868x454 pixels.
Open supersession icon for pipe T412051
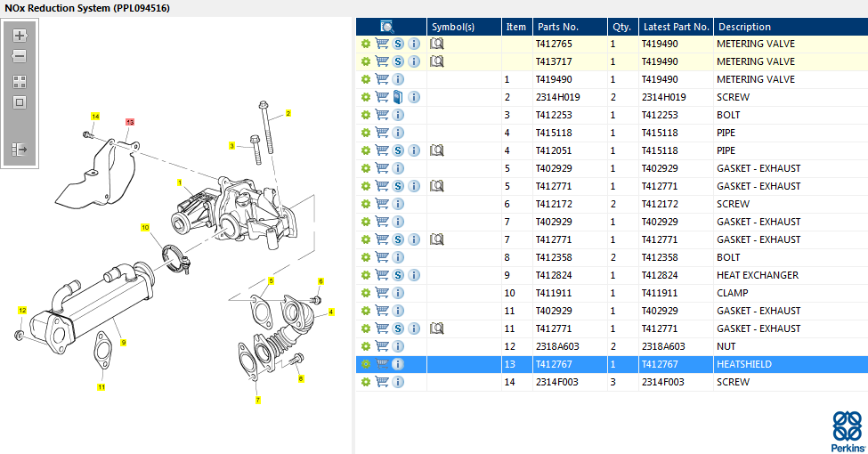(398, 150)
